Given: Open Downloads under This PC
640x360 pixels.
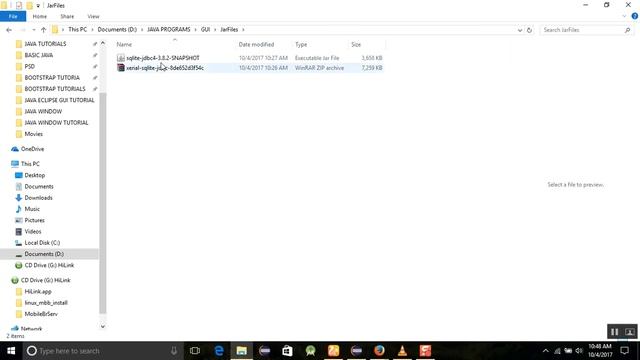Looking at the screenshot, I should 38,198.
